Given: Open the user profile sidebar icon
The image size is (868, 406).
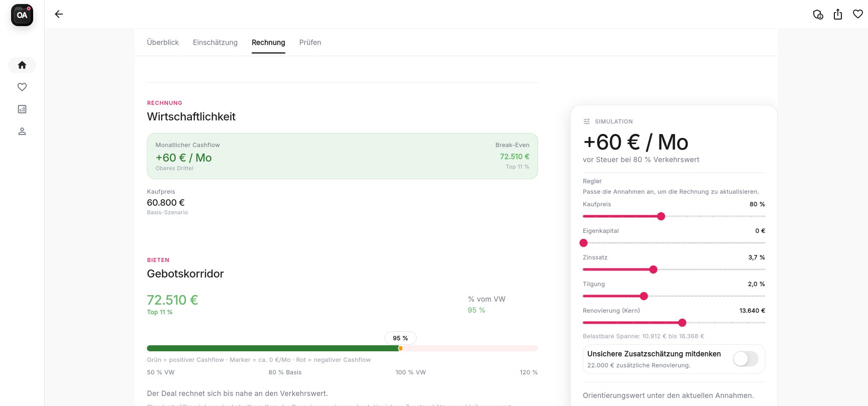Looking at the screenshot, I should [22, 131].
